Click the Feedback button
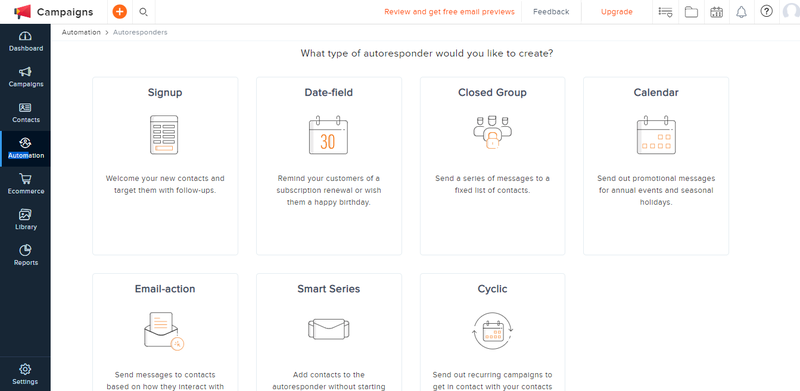Viewport: 800px width, 391px height. 551,12
